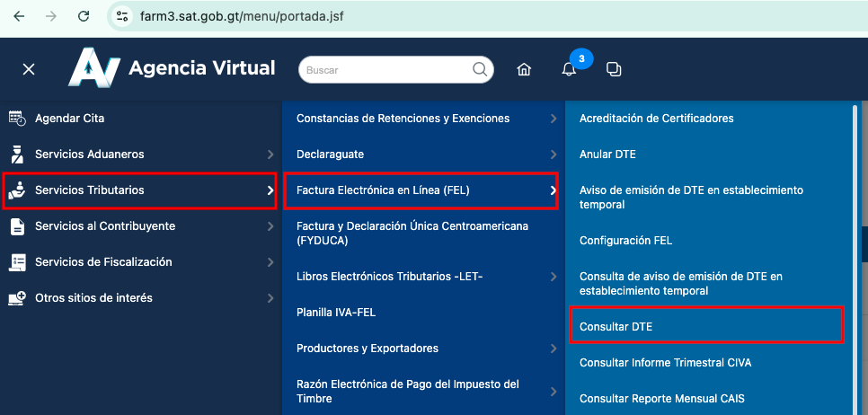This screenshot has height=415, width=868.
Task: Click the search magnifier icon
Action: [x=479, y=69]
